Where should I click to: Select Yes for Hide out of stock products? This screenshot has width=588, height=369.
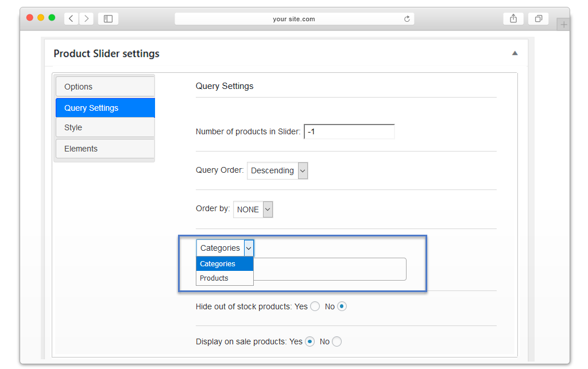coord(315,306)
